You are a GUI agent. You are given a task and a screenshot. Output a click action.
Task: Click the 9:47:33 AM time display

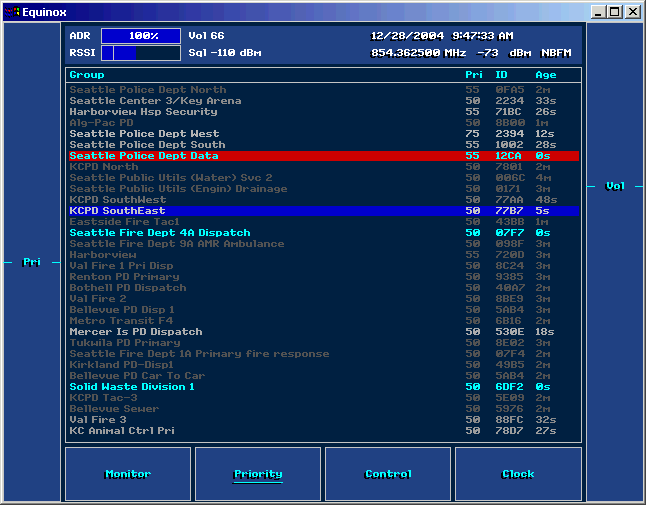point(482,36)
